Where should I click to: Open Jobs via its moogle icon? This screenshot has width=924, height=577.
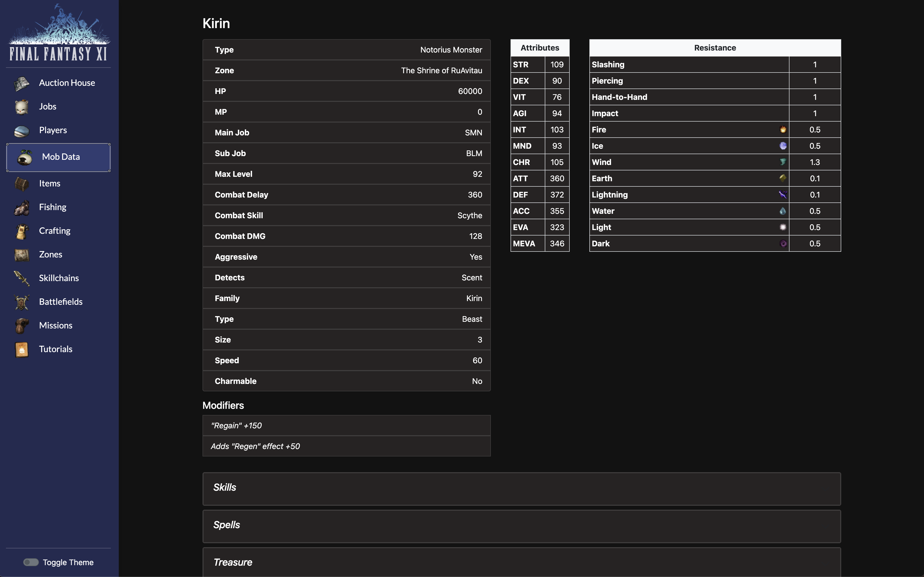[21, 107]
